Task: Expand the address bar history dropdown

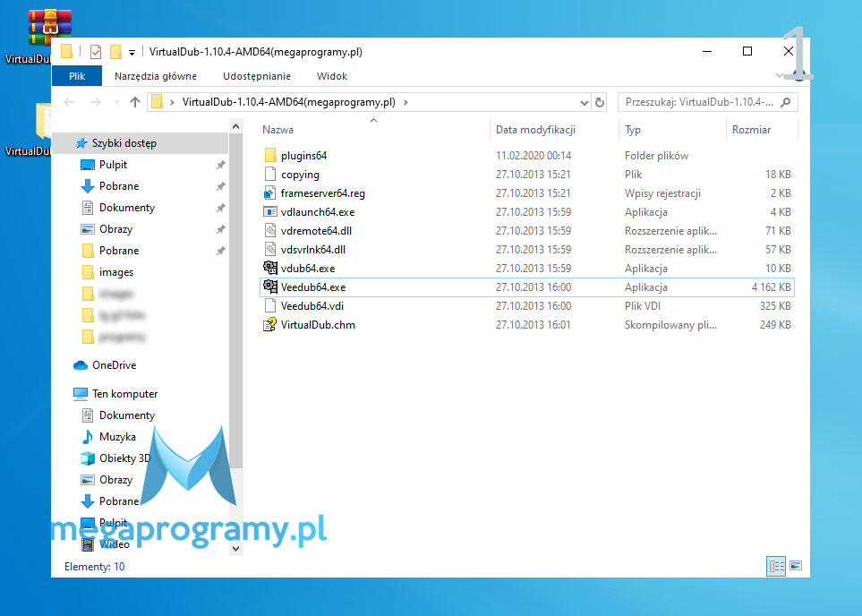Action: tap(584, 102)
